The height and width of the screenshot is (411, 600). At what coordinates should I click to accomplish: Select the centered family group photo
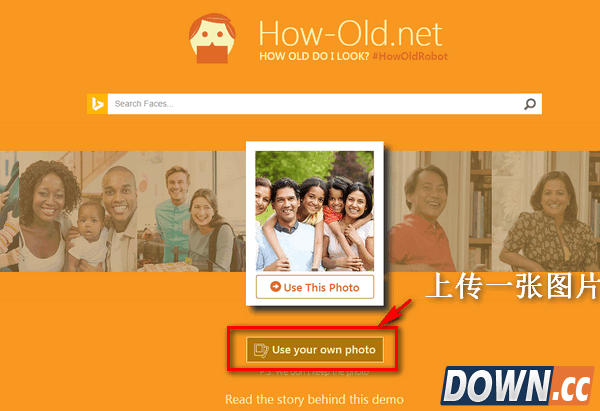click(x=315, y=211)
